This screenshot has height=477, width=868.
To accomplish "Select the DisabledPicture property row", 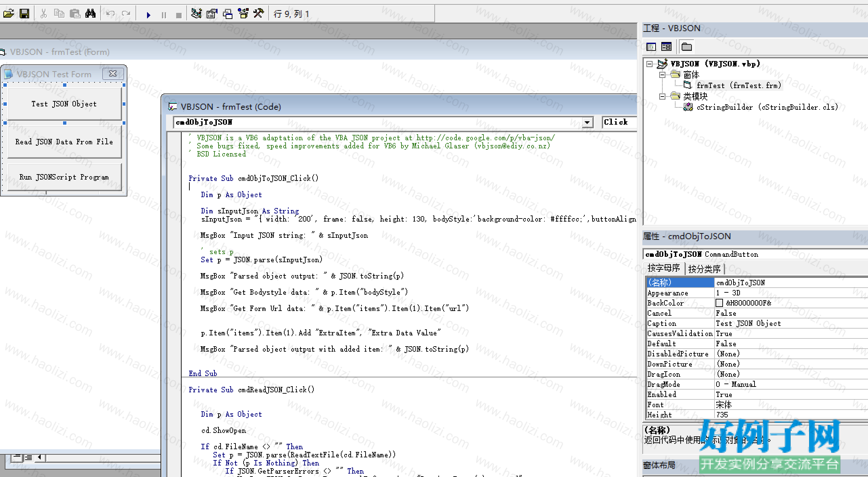I will [757, 354].
